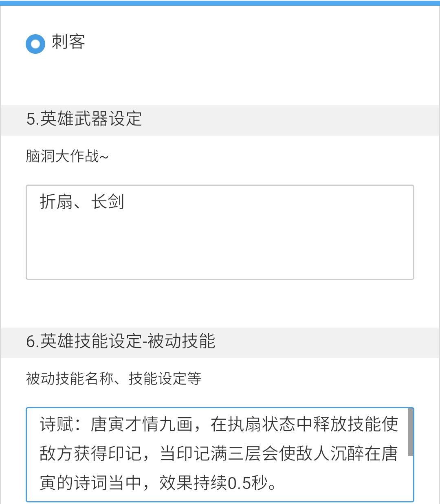Place cursor at 诗赋 in passive skill text

(x=56, y=425)
